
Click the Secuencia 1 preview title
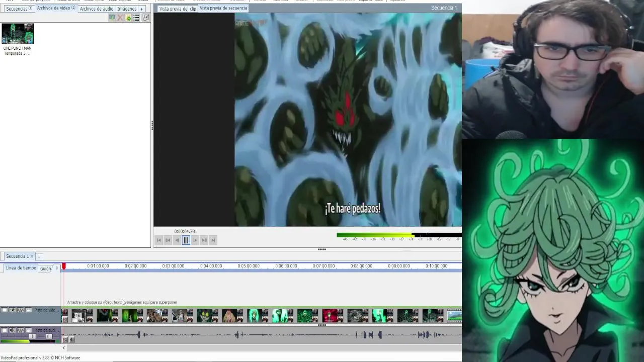(444, 8)
